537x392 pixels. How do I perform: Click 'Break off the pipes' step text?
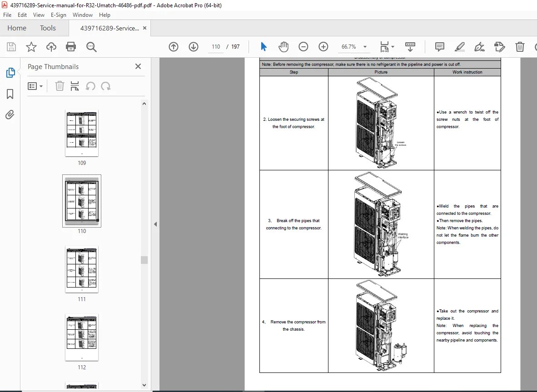[x=294, y=224]
